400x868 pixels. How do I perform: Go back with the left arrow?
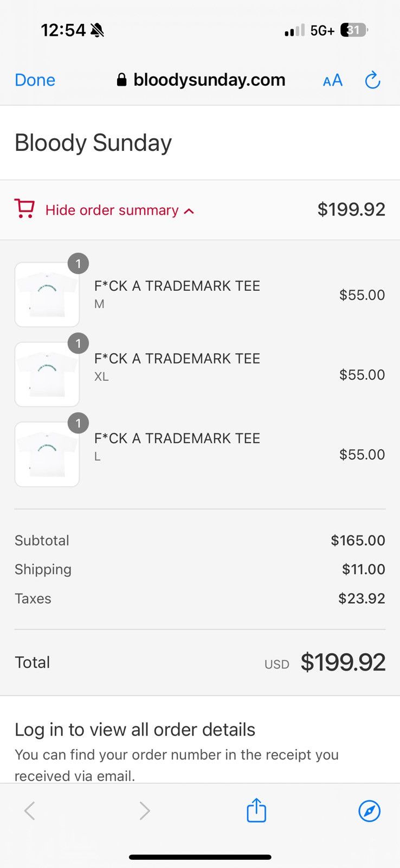pos(30,811)
